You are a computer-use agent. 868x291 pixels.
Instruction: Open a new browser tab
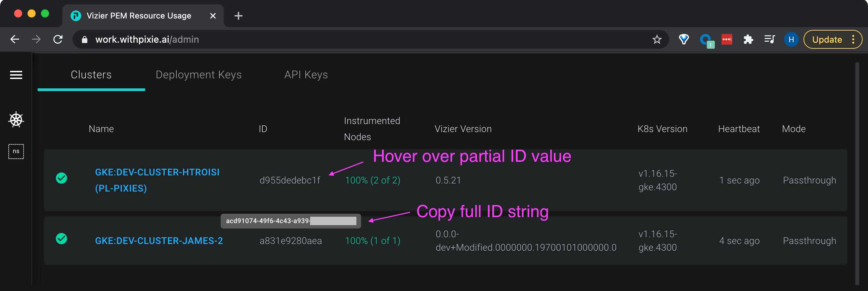point(238,16)
